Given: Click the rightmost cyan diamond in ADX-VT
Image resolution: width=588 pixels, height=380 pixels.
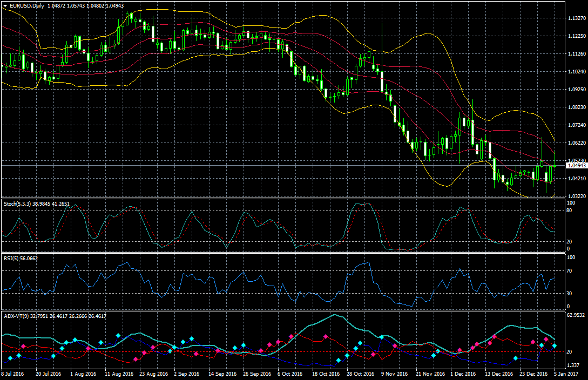Looking at the screenshot, I should [555, 346].
